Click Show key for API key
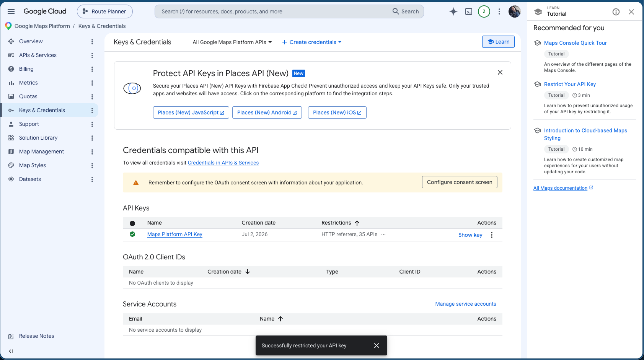644x360 pixels. point(470,235)
